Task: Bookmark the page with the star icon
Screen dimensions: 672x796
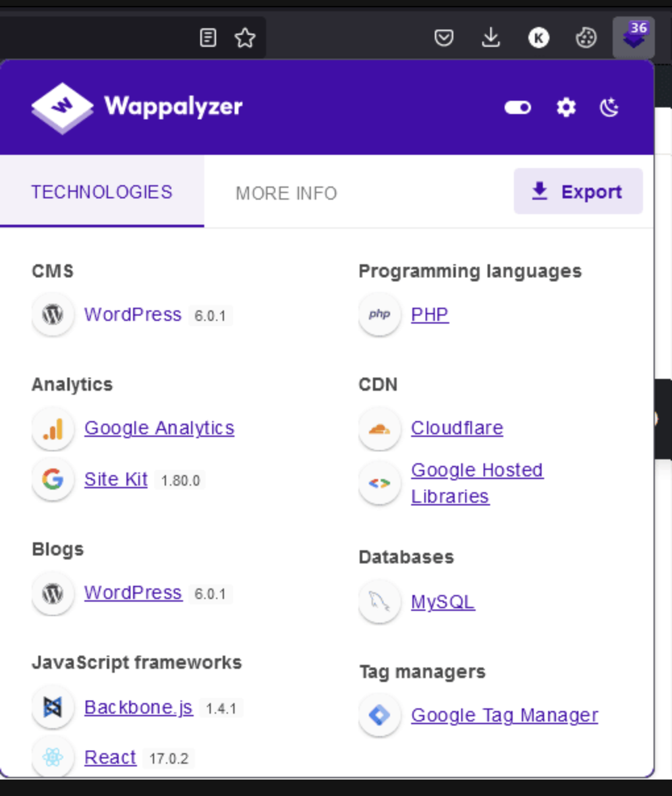Action: pos(245,38)
